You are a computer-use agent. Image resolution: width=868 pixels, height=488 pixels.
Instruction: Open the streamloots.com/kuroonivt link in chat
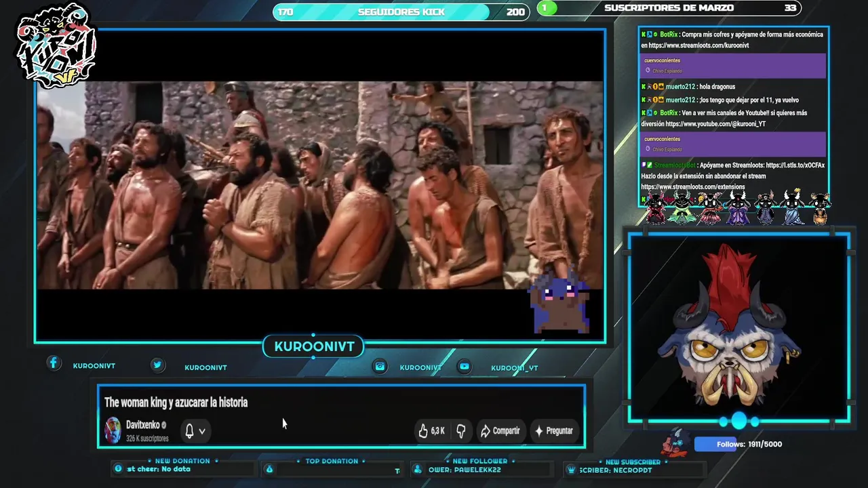point(698,45)
